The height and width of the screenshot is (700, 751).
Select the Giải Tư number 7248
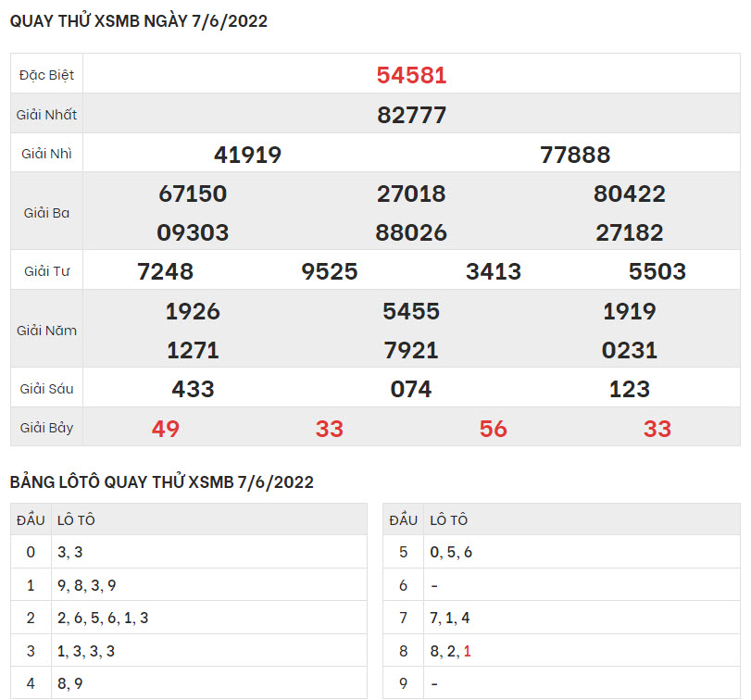coord(165,272)
